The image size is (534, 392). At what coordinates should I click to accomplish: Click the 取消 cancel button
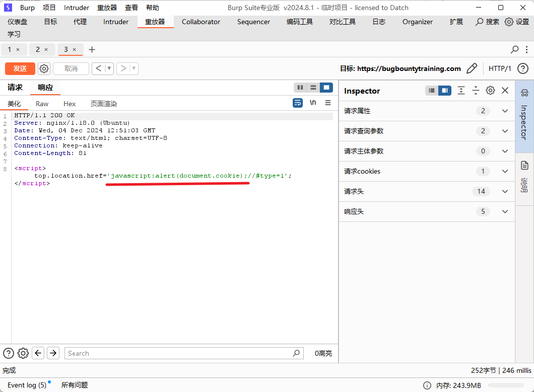(71, 69)
